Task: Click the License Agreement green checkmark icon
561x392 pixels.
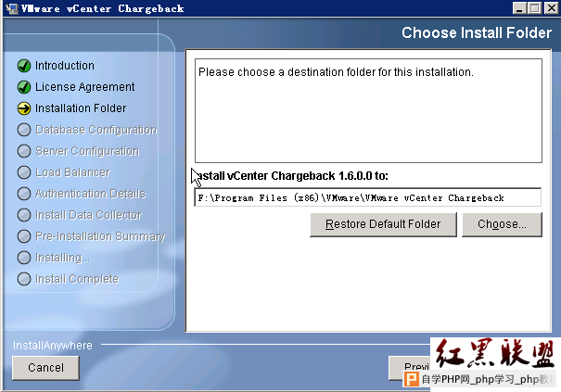Action: [x=24, y=87]
